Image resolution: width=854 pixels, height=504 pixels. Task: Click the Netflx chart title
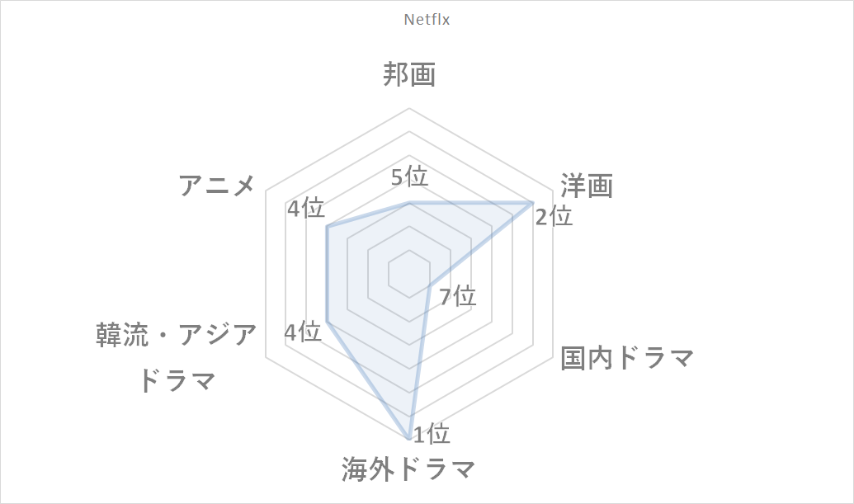point(427,20)
